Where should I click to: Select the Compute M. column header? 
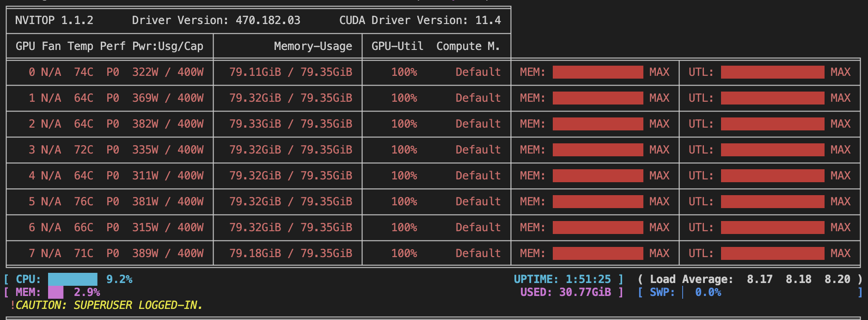(x=468, y=46)
